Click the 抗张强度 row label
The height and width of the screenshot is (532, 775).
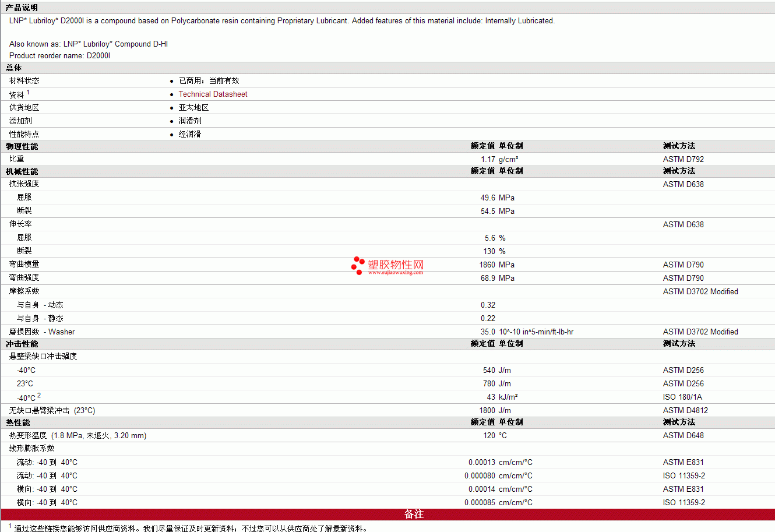pos(24,184)
